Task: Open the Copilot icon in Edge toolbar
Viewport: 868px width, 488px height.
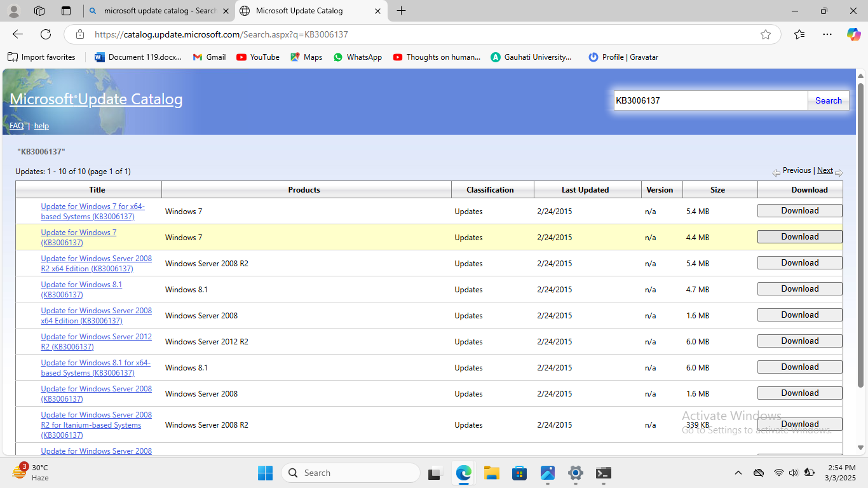Action: click(x=853, y=34)
